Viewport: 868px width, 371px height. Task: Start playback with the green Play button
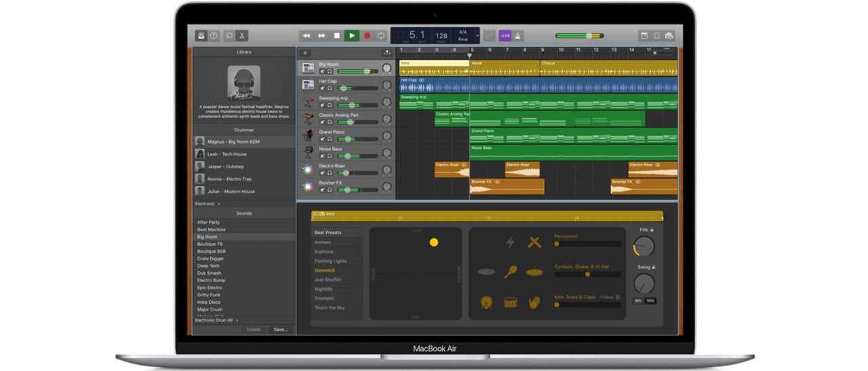pos(351,35)
